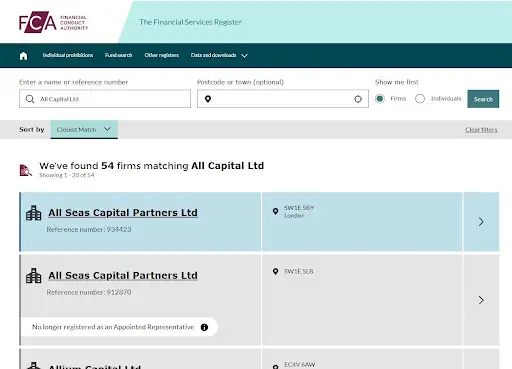512x369 pixels.
Task: Click location pin beside SW1E 5LB
Action: tap(275, 271)
